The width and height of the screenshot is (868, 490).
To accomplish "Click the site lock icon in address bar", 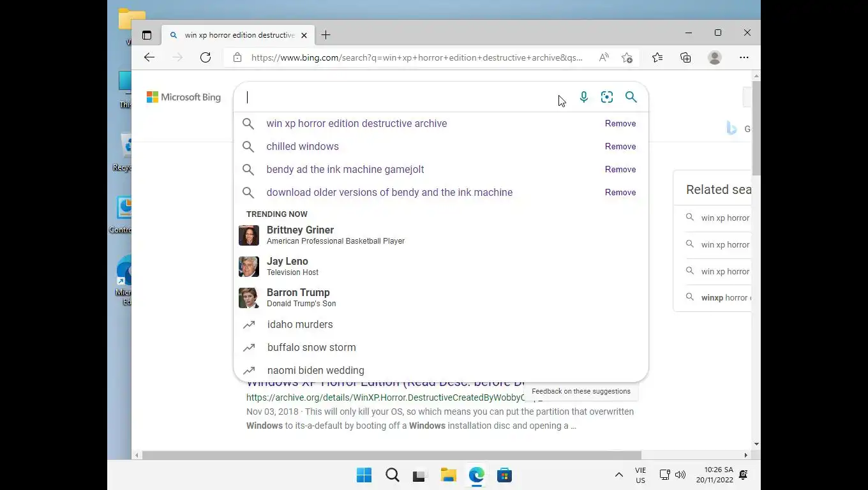I will point(237,57).
